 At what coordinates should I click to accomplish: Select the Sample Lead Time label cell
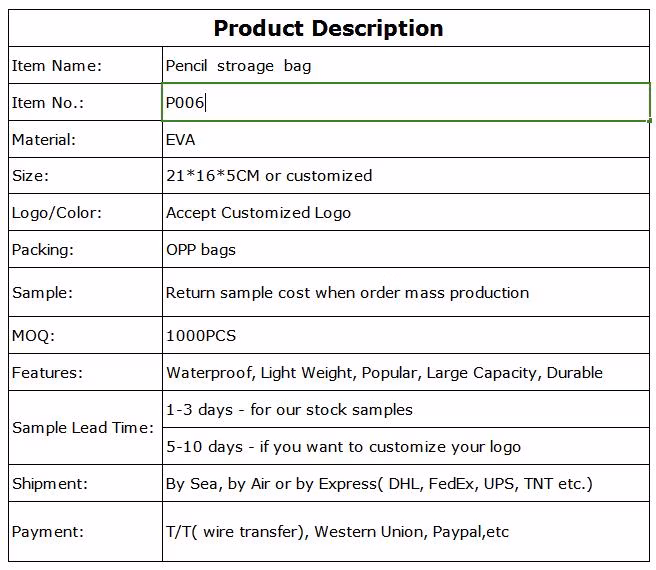coord(85,428)
